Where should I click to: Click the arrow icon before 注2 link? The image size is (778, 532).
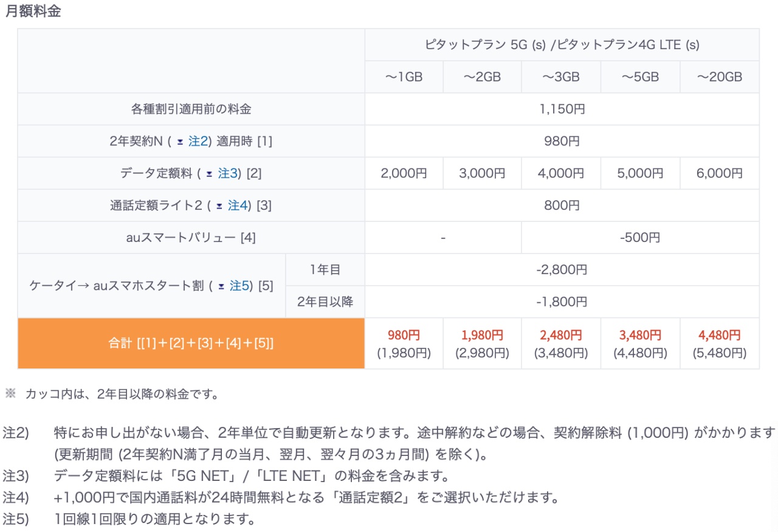click(x=180, y=142)
